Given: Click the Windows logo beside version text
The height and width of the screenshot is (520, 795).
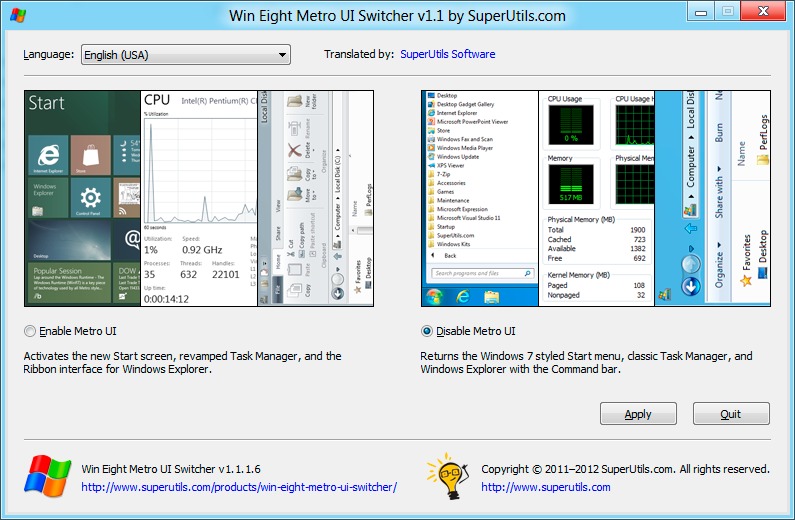Looking at the screenshot, I should pyautogui.click(x=46, y=475).
